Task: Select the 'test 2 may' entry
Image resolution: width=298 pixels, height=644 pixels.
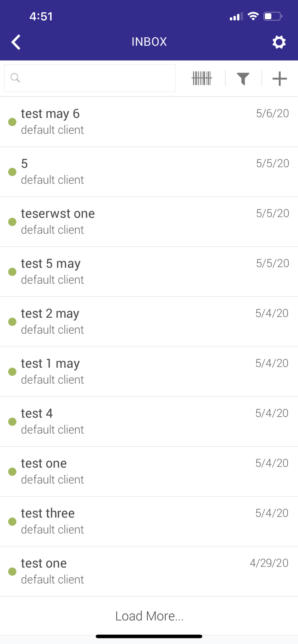Action: coord(149,322)
